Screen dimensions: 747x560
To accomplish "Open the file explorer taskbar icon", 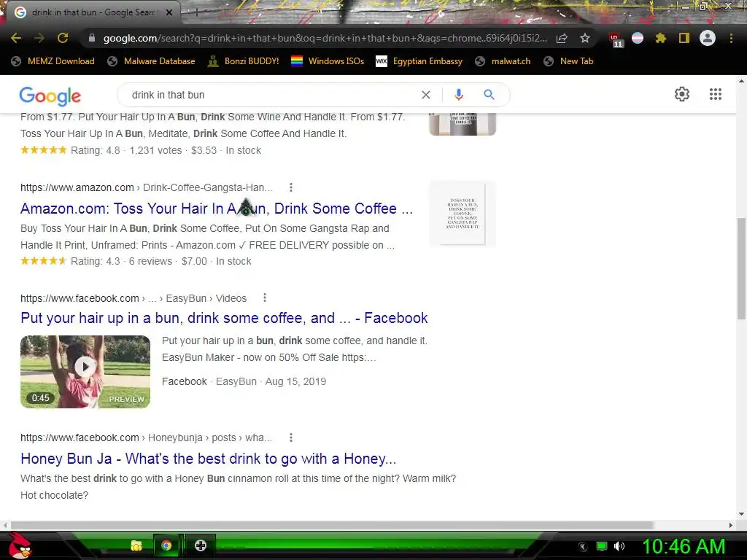I will [136, 545].
